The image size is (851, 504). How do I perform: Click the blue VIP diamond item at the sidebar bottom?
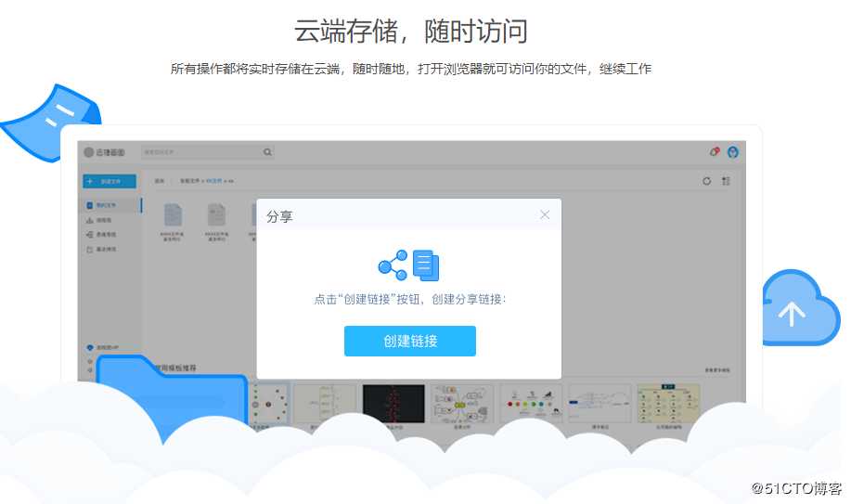point(103,347)
